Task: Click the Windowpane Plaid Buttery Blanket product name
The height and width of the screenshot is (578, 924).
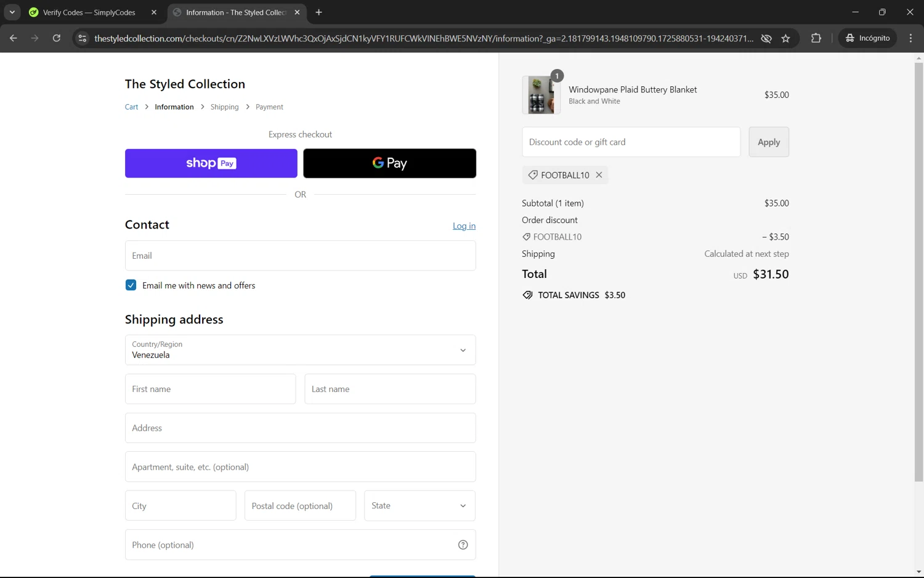Action: (x=633, y=89)
